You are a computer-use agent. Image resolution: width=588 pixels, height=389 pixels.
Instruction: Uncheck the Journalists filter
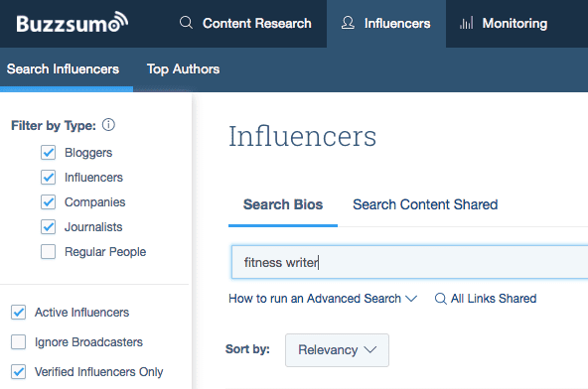coord(48,226)
